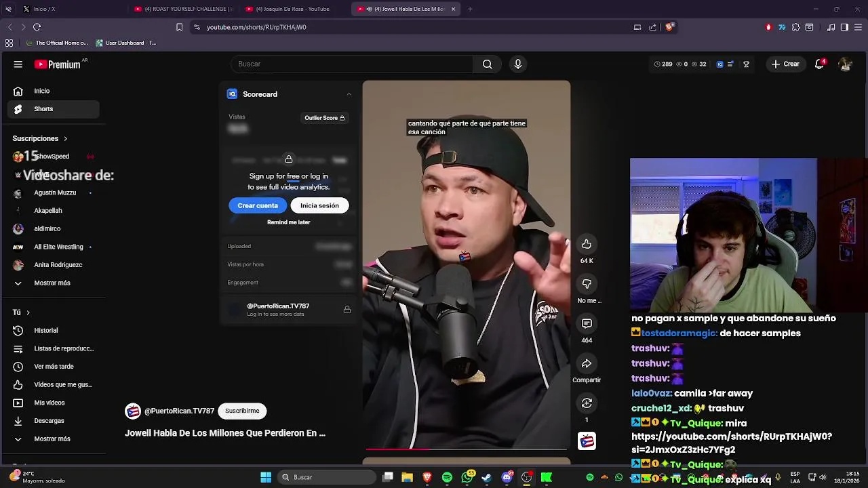Like the short with 64 K likes

coord(587,244)
